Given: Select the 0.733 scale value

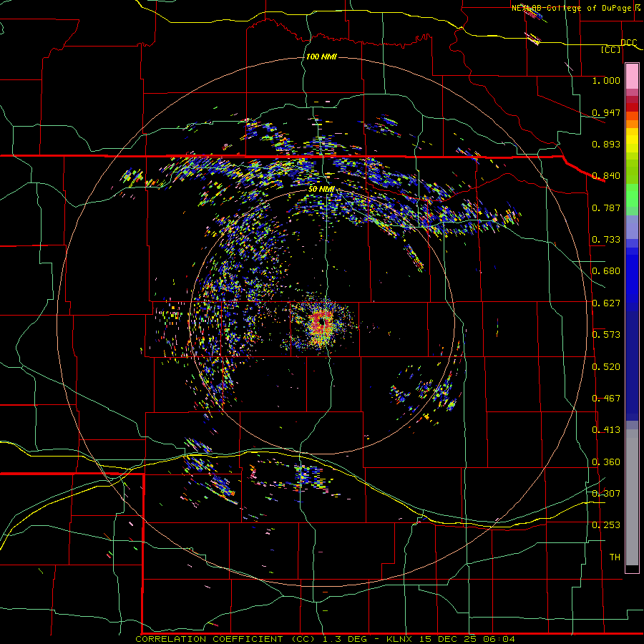Looking at the screenshot, I should click(x=606, y=240).
